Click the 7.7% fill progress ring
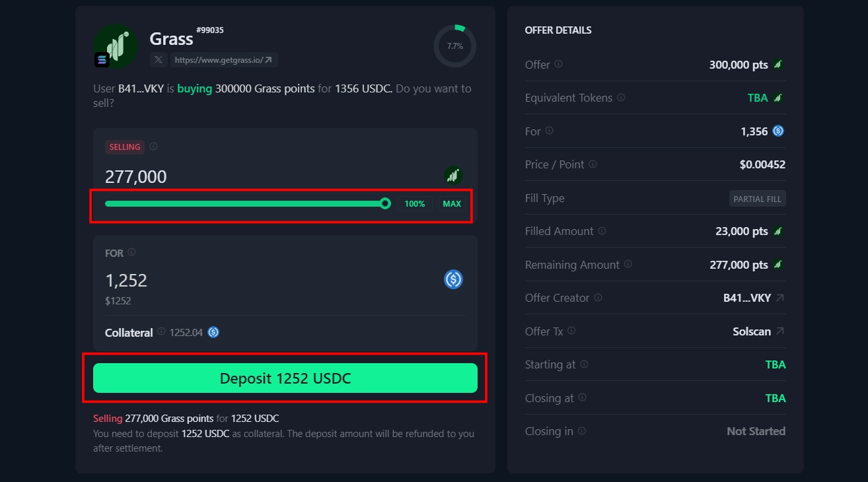Image resolution: width=868 pixels, height=482 pixels. tap(454, 46)
